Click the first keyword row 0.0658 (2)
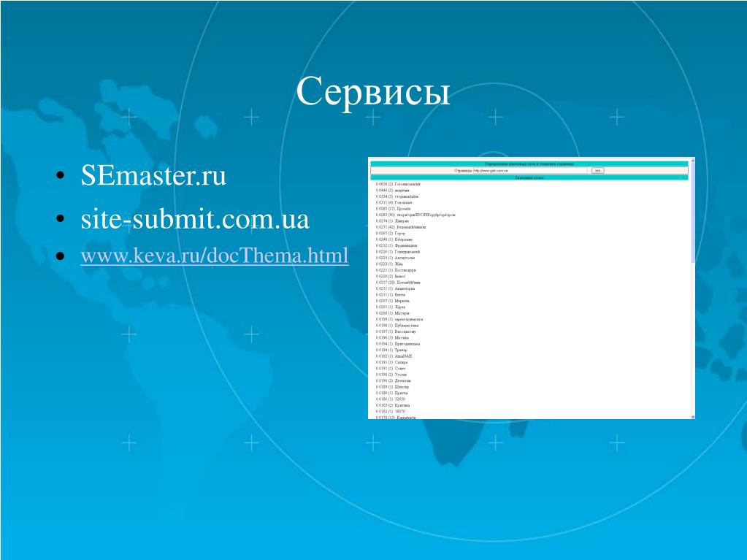 tap(398, 184)
